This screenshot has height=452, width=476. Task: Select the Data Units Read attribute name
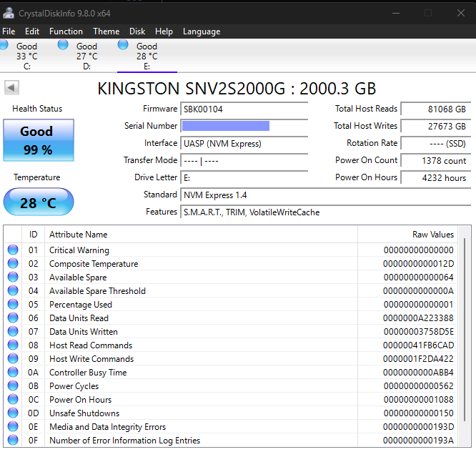(x=79, y=318)
